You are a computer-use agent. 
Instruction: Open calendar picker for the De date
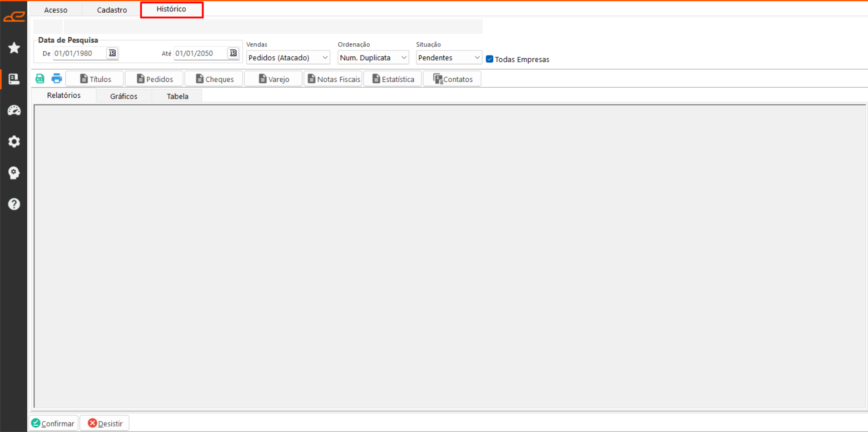click(x=112, y=53)
